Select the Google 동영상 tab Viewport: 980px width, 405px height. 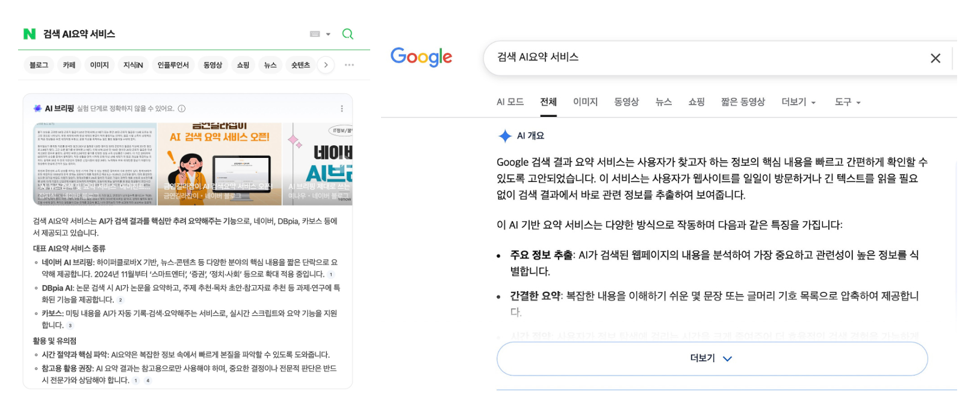pos(627,102)
